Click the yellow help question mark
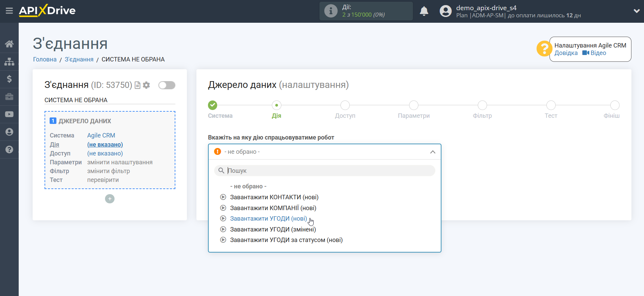This screenshot has width=644, height=296. click(544, 49)
